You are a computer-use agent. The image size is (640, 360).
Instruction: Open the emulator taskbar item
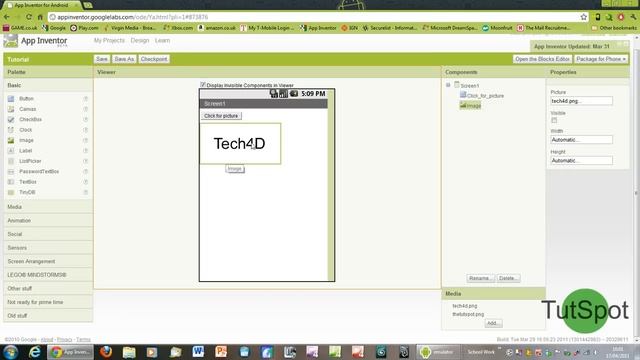click(438, 352)
